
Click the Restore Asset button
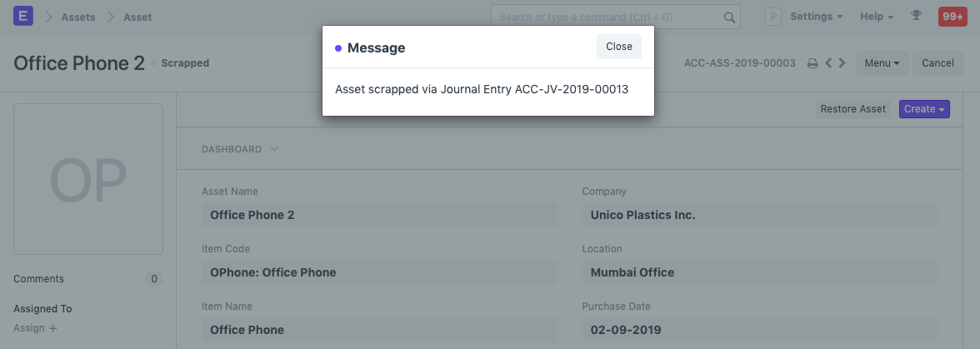click(852, 109)
